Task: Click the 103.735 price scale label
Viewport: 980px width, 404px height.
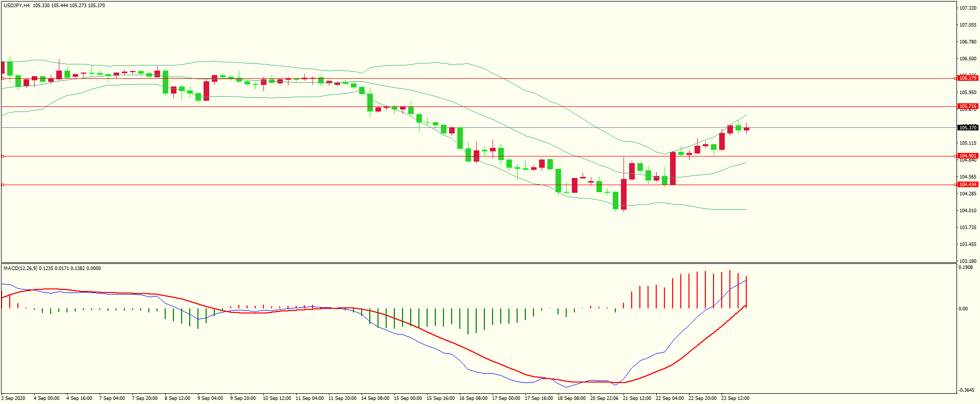Action: tap(968, 228)
